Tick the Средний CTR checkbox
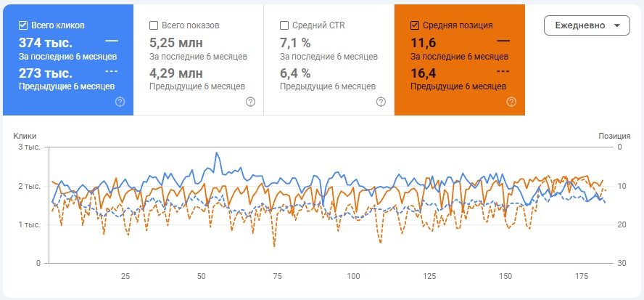 [284, 25]
